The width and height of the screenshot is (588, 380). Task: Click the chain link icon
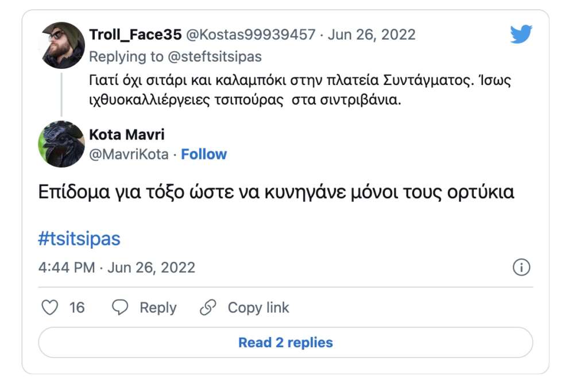pyautogui.click(x=207, y=308)
